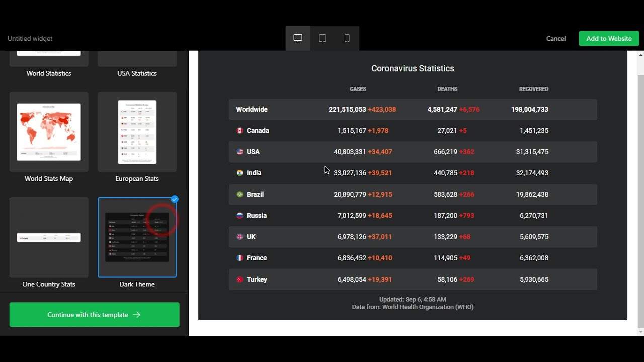Click the RECOVERED column header
Viewport: 644px width, 362px height.
coord(534,89)
